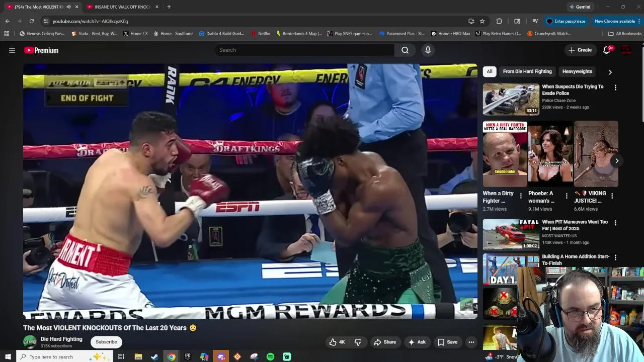Mute the playing YouTube tab audio

(x=69, y=7)
